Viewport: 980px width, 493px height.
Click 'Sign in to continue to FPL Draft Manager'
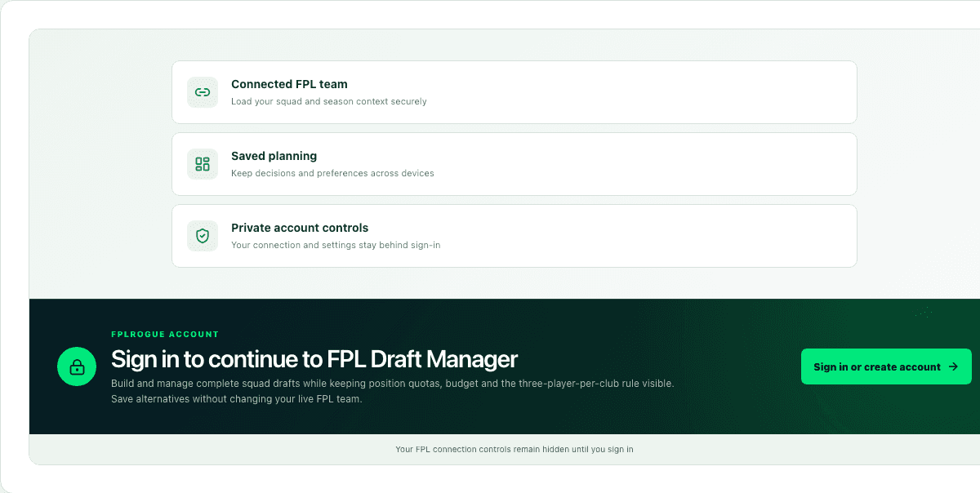(314, 359)
